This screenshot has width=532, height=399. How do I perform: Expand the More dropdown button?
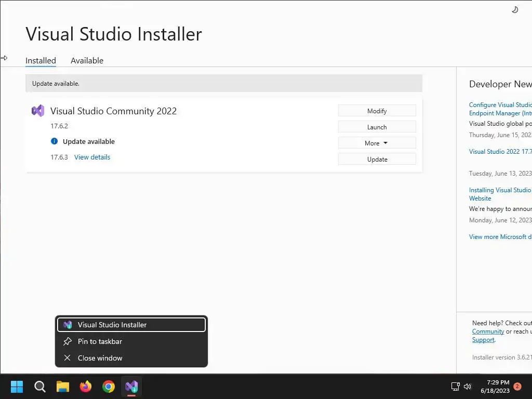[x=377, y=143]
